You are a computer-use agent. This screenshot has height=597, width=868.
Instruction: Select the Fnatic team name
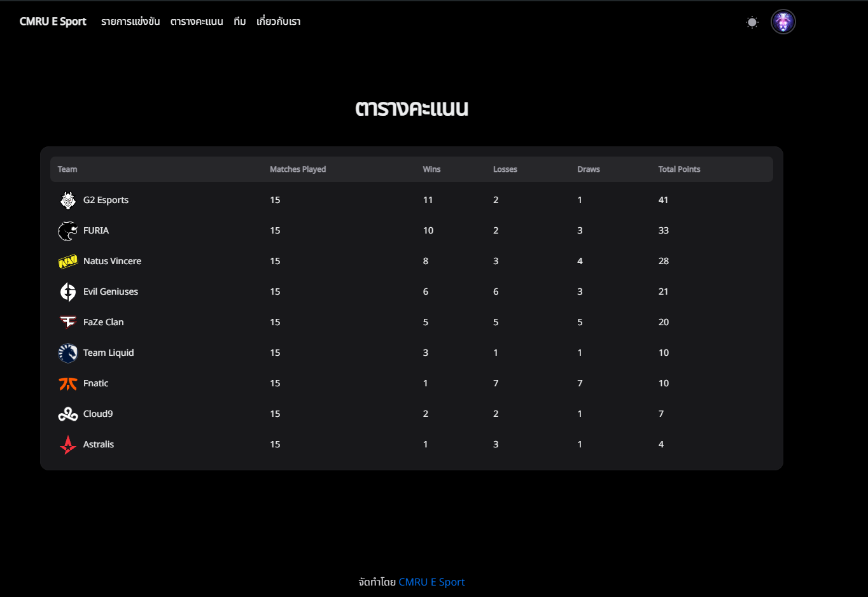click(x=95, y=383)
